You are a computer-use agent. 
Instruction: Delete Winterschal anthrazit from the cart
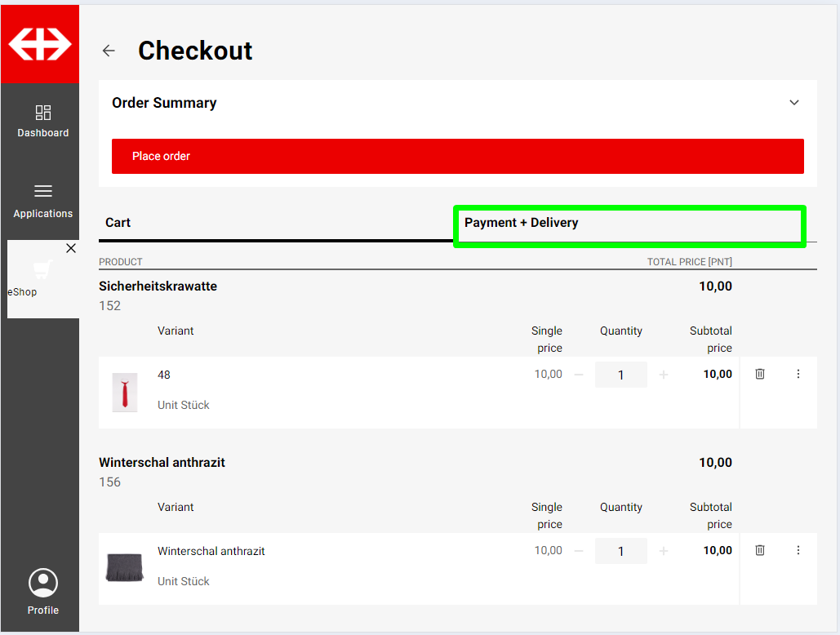click(760, 550)
